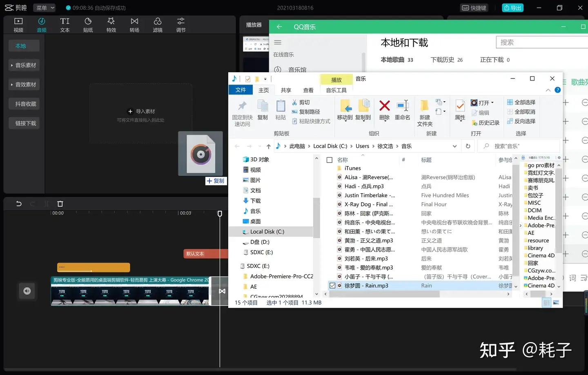Click the Explorer help question mark icon
This screenshot has width=588, height=375.
tap(557, 90)
